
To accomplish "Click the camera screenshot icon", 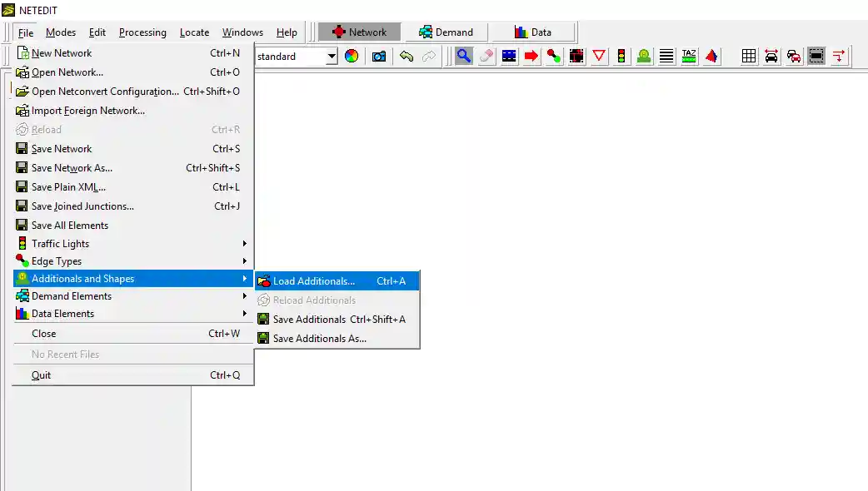I will coord(379,56).
